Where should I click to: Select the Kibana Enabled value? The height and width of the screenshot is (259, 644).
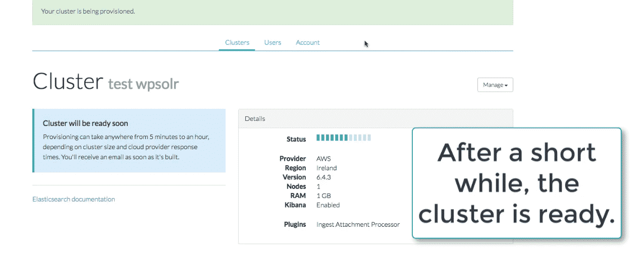point(328,205)
